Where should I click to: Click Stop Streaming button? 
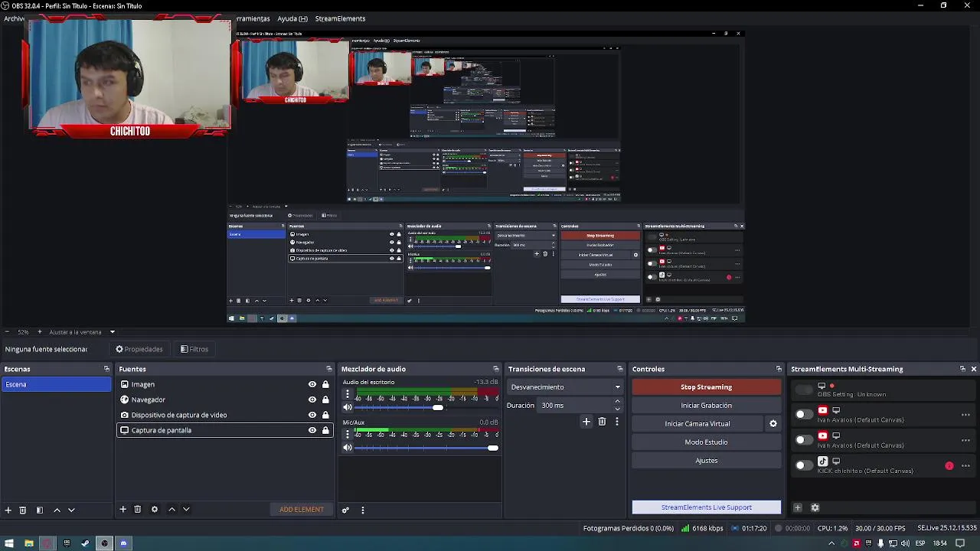click(706, 387)
